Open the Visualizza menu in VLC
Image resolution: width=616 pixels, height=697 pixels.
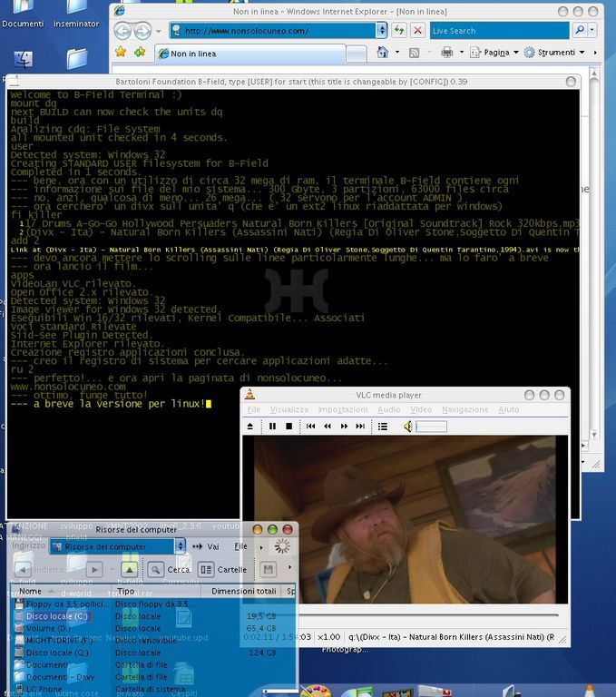tap(288, 409)
